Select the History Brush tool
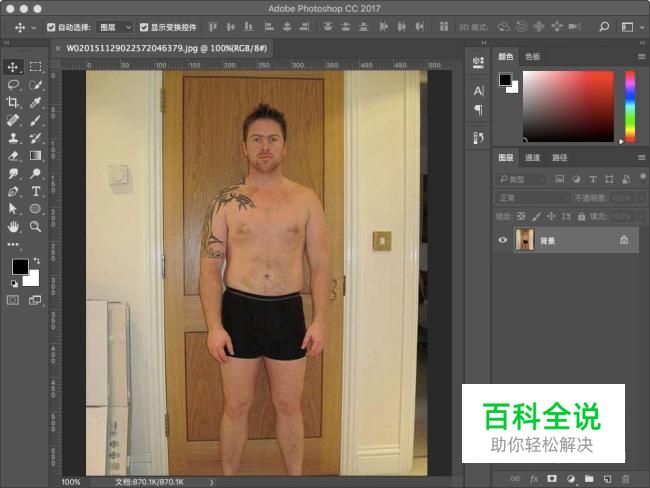Image resolution: width=650 pixels, height=488 pixels. (35, 138)
